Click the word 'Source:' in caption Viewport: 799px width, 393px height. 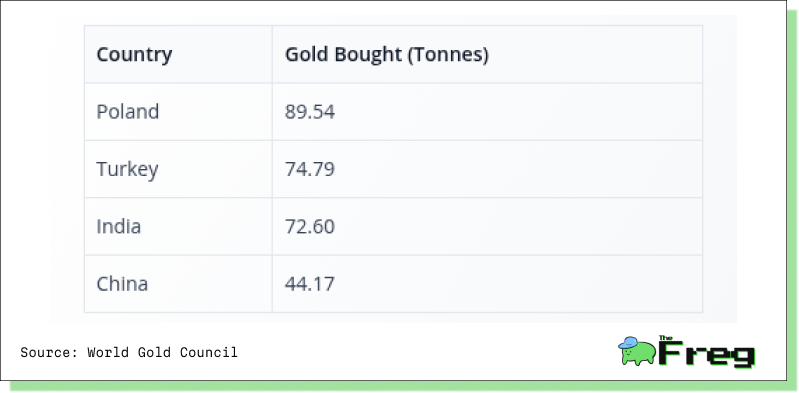point(49,352)
